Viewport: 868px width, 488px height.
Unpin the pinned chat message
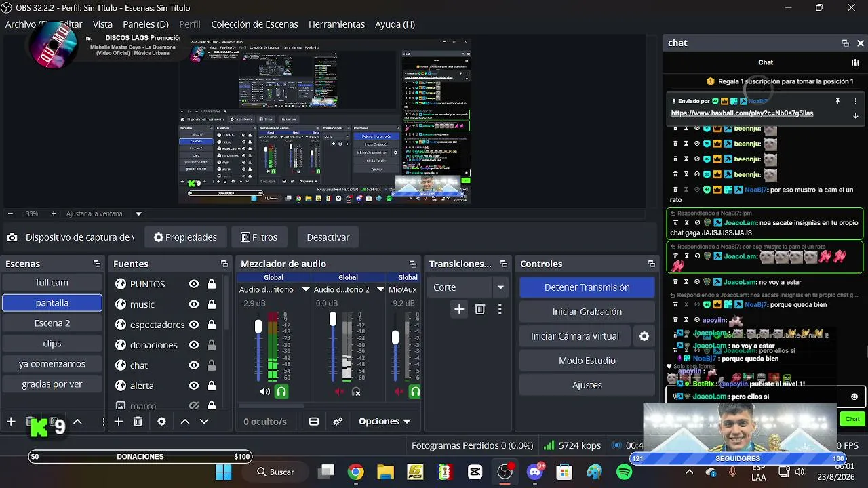pos(837,101)
